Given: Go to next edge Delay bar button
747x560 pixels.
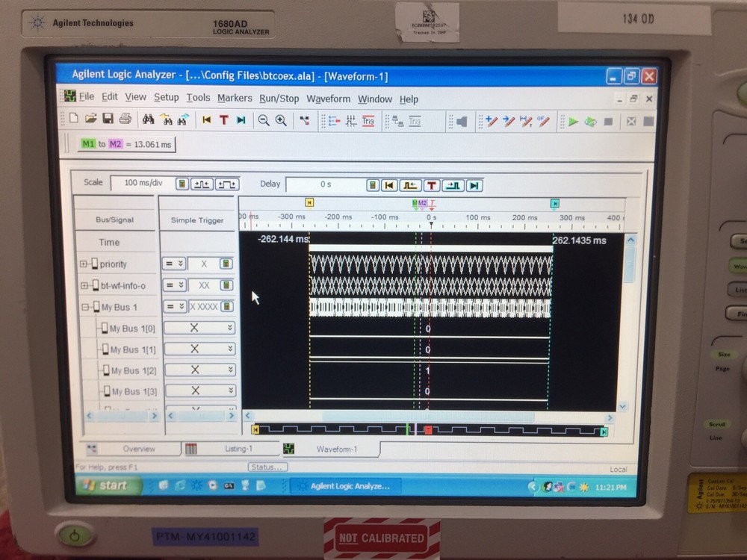Looking at the screenshot, I should (x=453, y=186).
